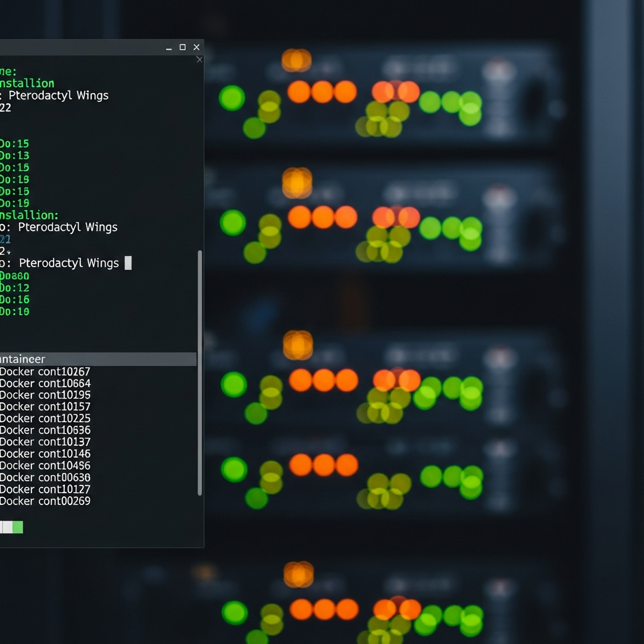Select the Docker cont10636 container entry

click(44, 430)
